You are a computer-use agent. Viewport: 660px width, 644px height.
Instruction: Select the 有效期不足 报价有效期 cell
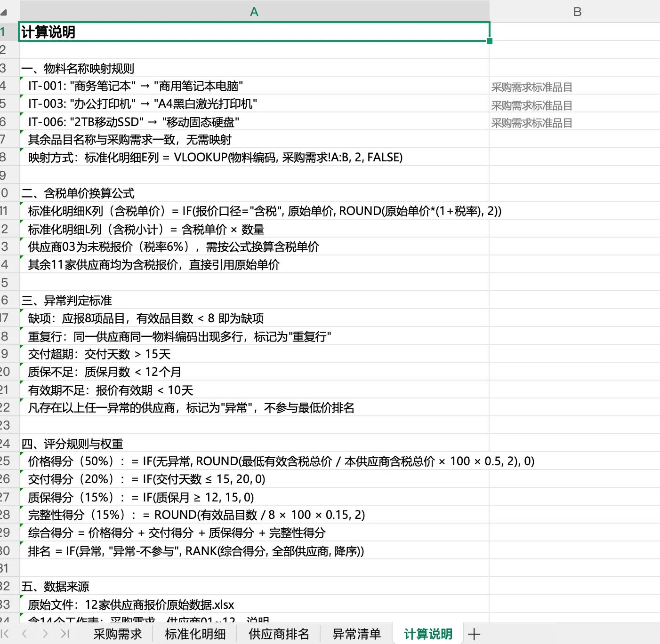254,390
